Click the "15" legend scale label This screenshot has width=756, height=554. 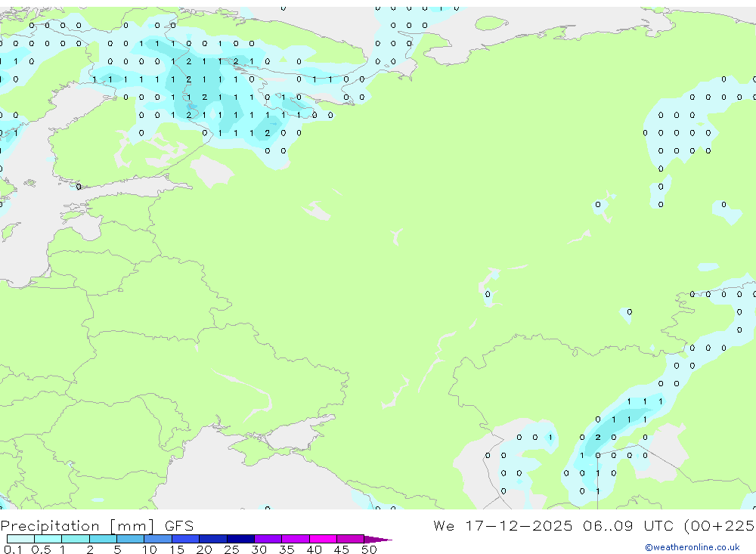click(x=177, y=549)
